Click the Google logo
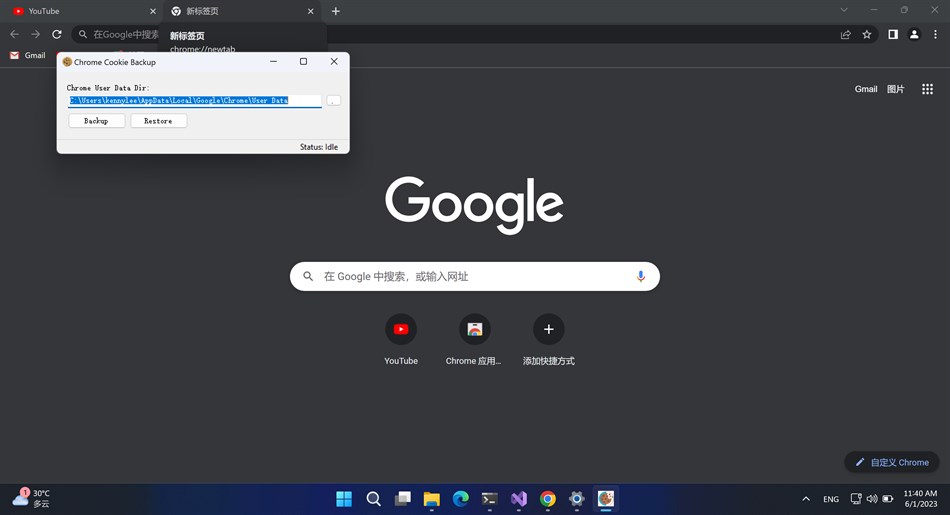The width and height of the screenshot is (950, 515). pos(474,205)
